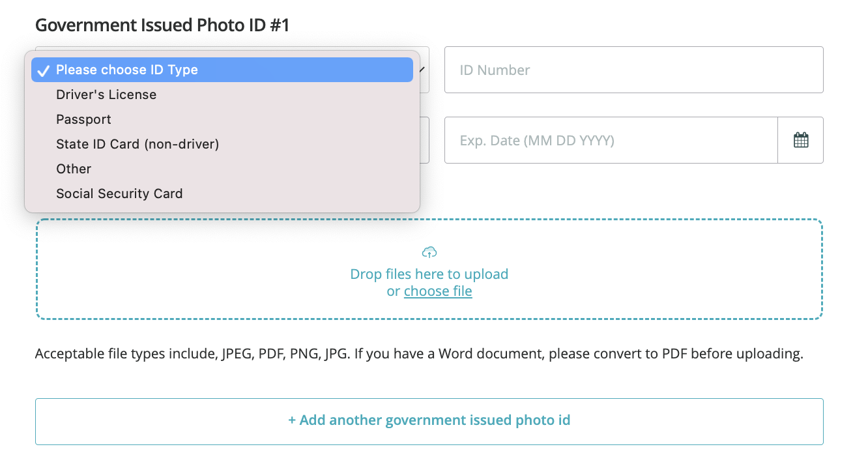Click the acceptable file types notice text

pyautogui.click(x=420, y=353)
